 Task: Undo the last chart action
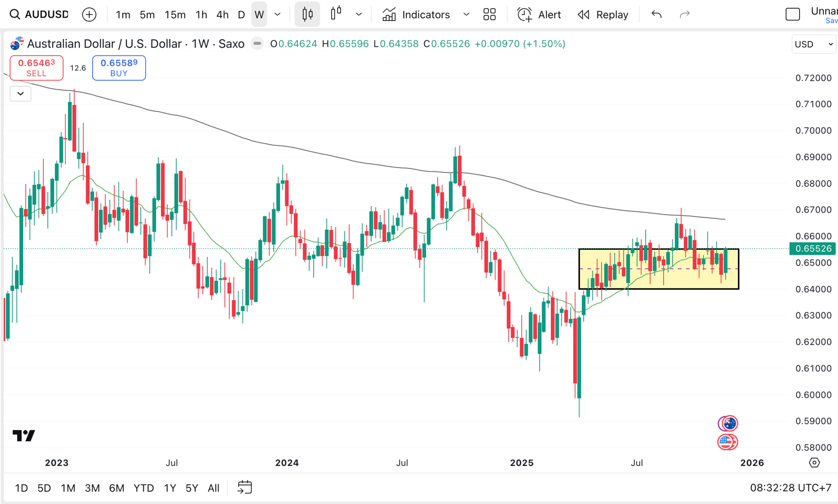656,14
